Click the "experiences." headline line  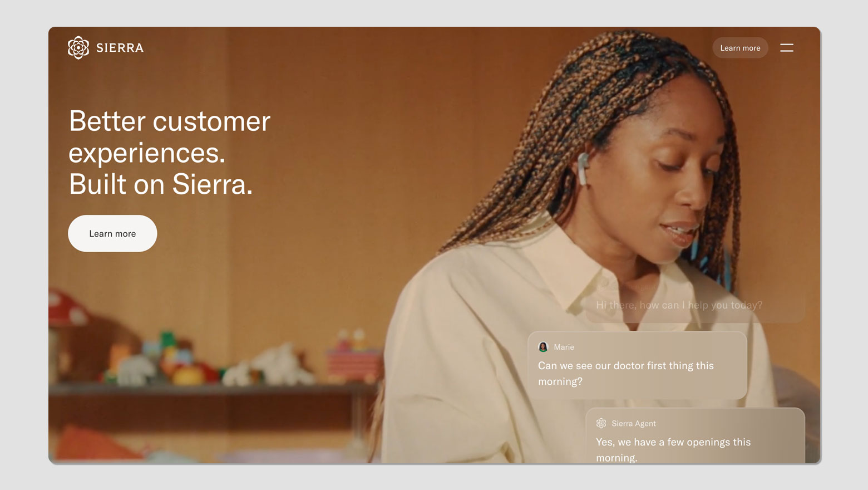147,153
